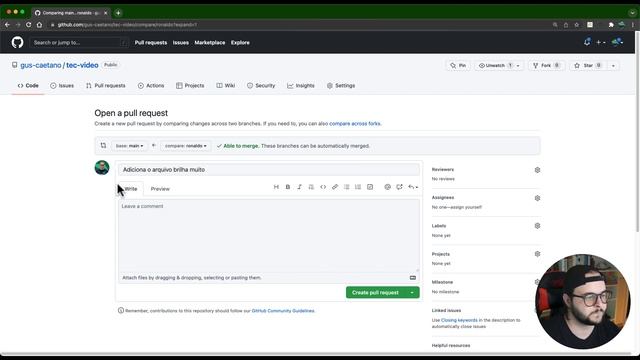Insert a numbered list
The width and height of the screenshot is (640, 360).
pyautogui.click(x=358, y=187)
